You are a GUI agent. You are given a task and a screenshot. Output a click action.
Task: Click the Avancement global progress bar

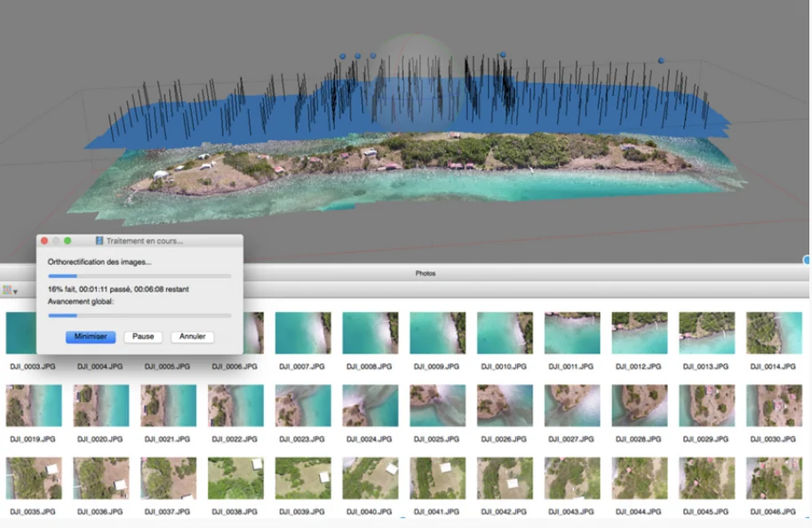(x=139, y=315)
